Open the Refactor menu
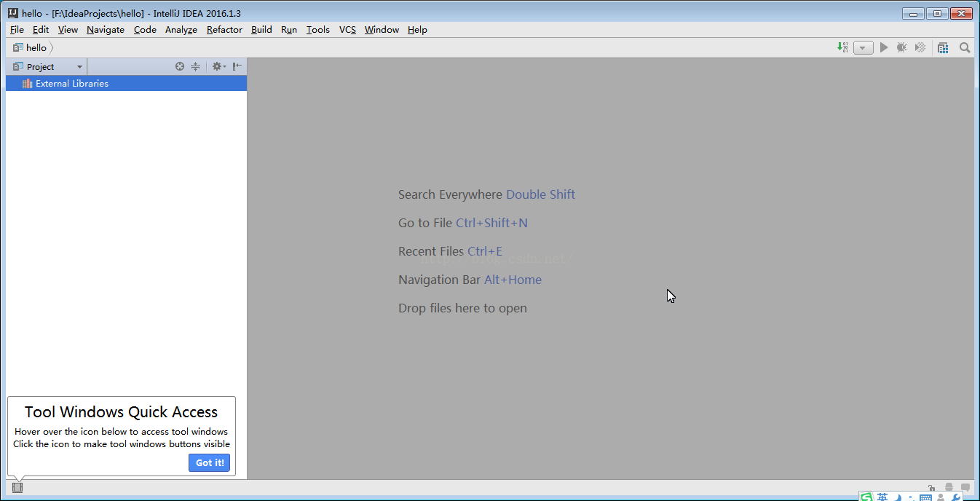 tap(224, 30)
